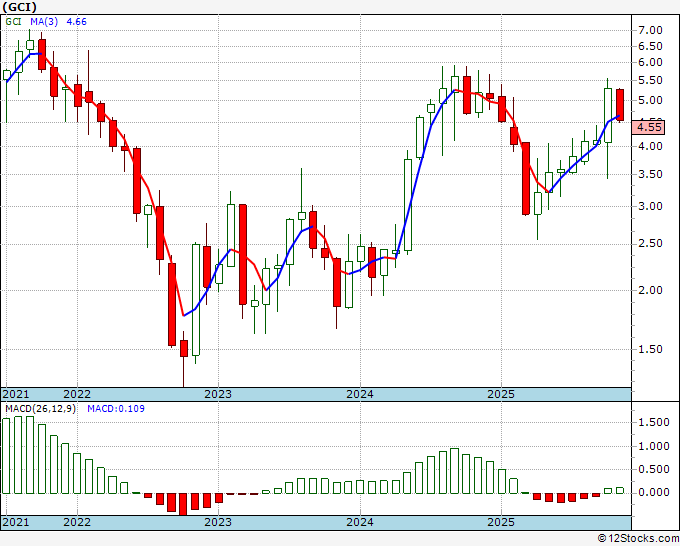Click 2023 on the MACD panel timeline
This screenshot has height=546, width=680.
[x=218, y=522]
